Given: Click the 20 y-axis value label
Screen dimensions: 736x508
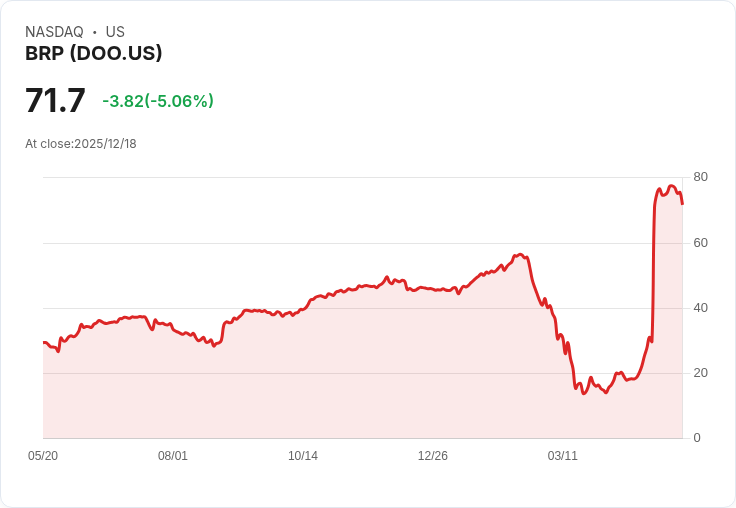Looking at the screenshot, I should pyautogui.click(x=701, y=373).
